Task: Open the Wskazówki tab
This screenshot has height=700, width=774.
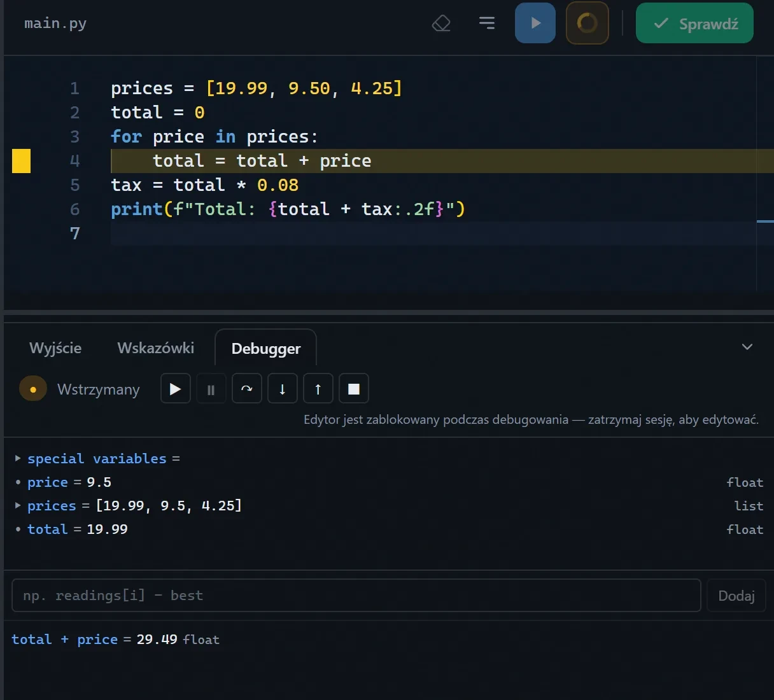Action: [x=156, y=348]
